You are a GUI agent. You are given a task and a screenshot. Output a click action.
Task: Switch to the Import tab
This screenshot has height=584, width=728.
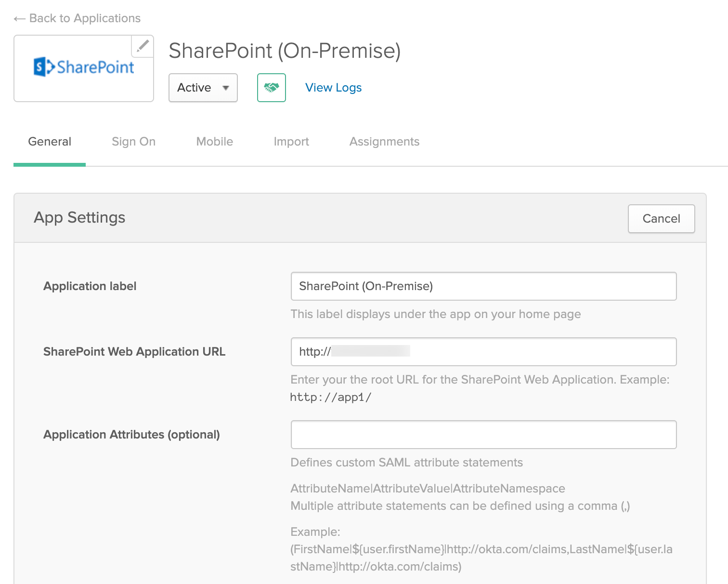pos(291,142)
